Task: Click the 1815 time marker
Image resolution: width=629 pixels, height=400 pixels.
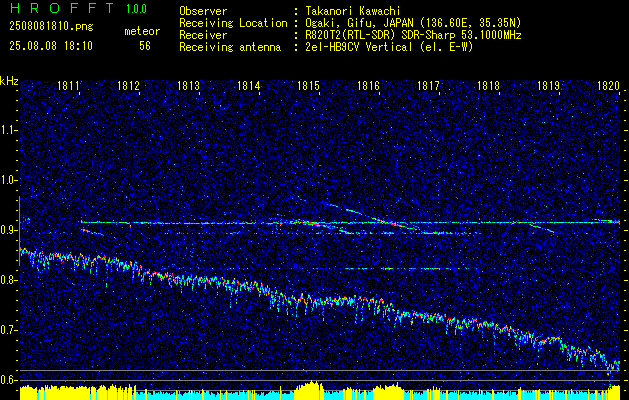Action: click(308, 85)
